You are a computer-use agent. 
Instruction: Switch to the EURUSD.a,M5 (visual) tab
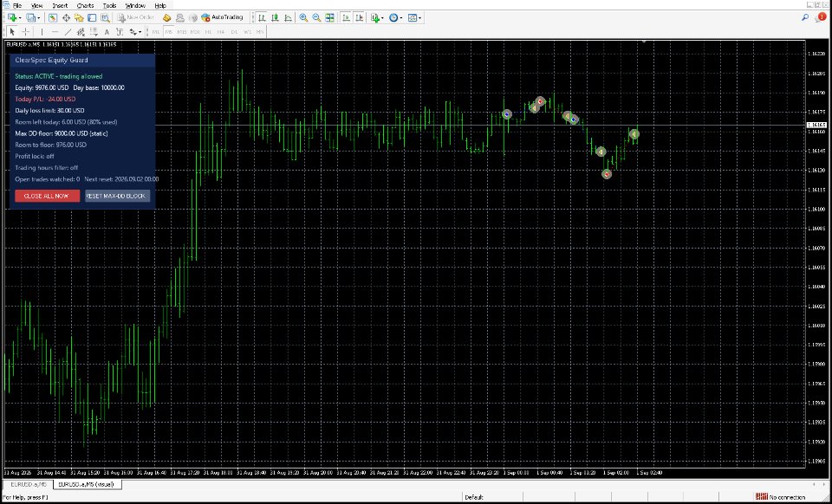coord(88,484)
